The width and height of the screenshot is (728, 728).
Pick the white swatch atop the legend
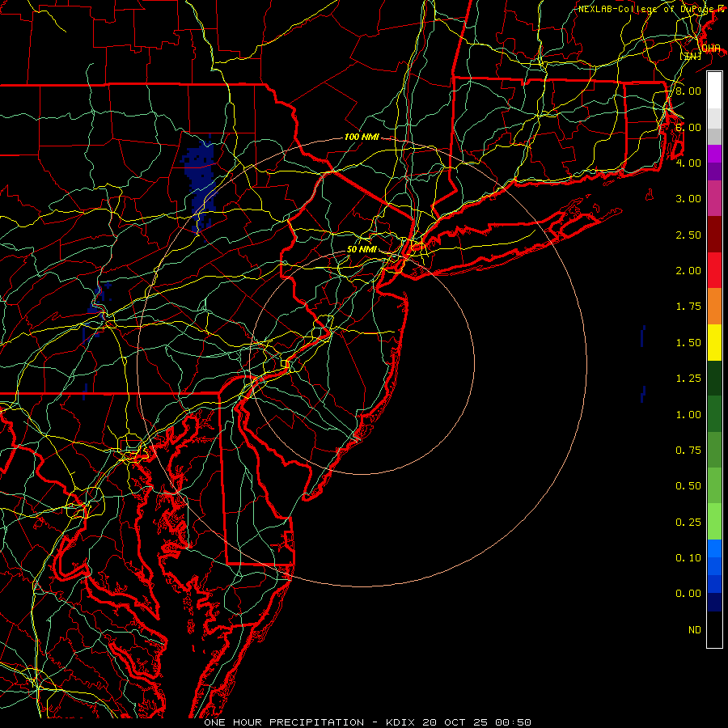click(714, 91)
